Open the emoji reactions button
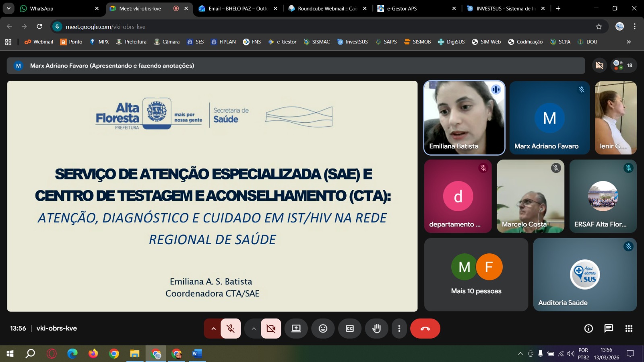This screenshot has width=644, height=362. coord(323,329)
